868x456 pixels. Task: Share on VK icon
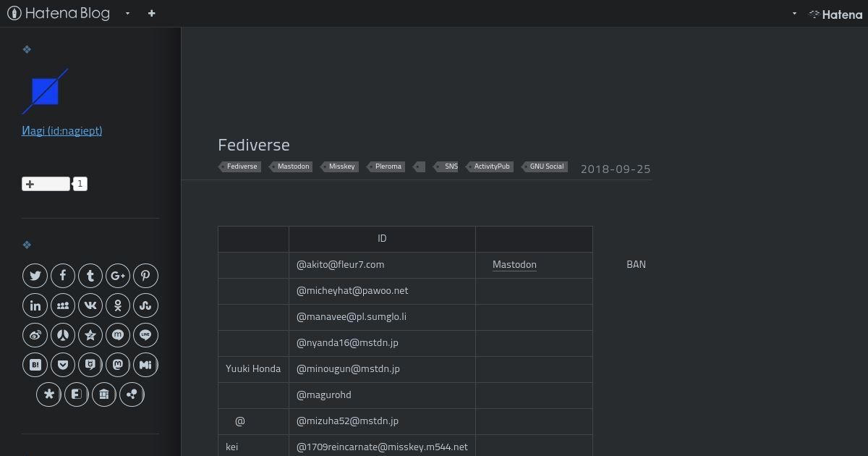point(90,305)
